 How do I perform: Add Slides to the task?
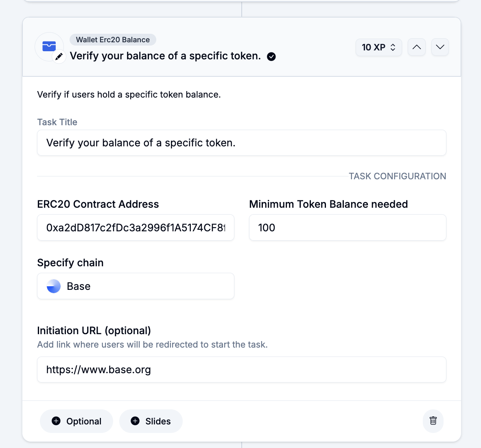[151, 421]
